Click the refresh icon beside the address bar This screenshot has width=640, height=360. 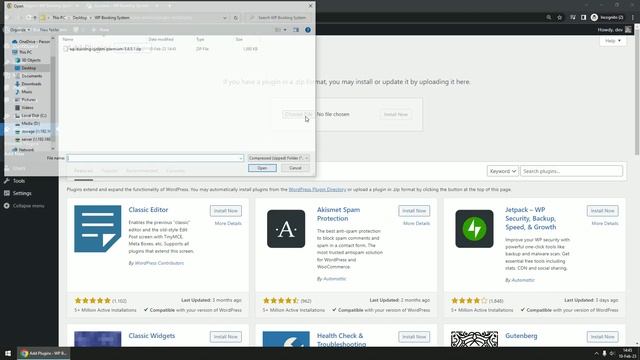point(236,18)
